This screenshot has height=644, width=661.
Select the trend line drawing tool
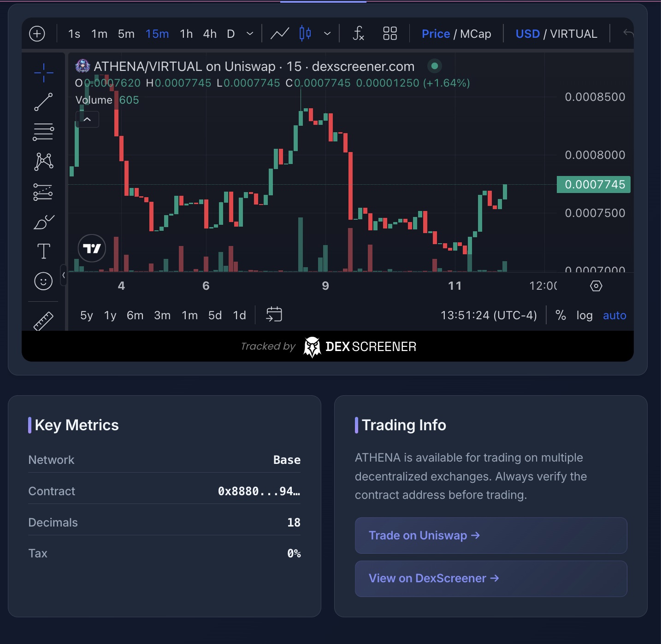pyautogui.click(x=43, y=102)
